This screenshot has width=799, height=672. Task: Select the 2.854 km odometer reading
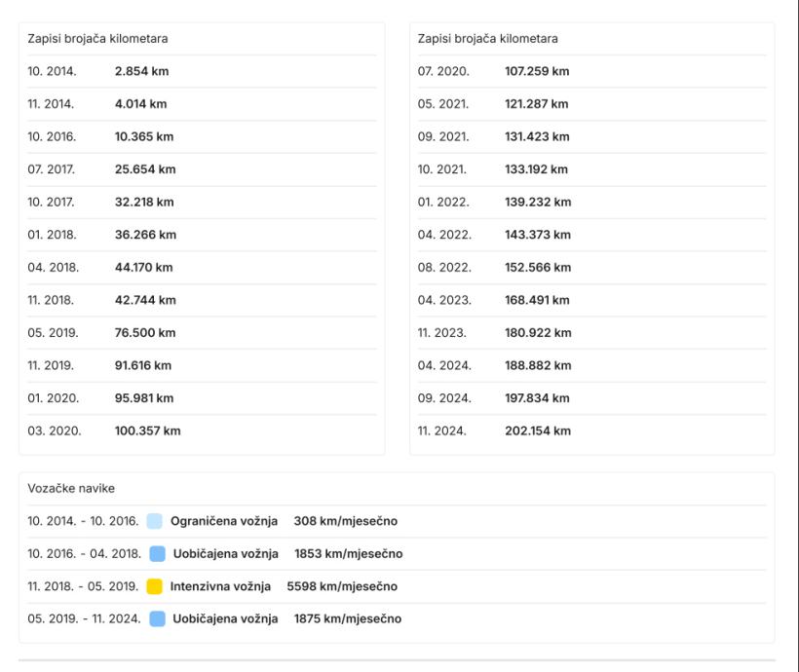point(142,71)
